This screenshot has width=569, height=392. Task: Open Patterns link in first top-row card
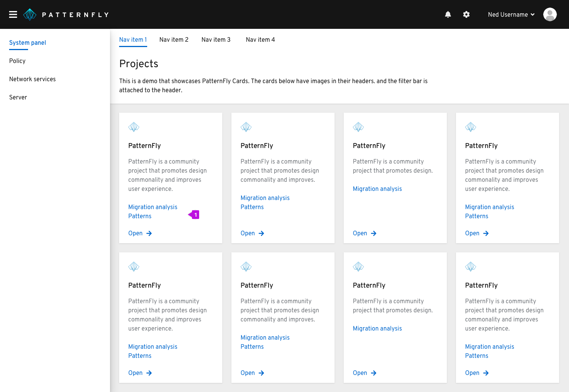140,216
